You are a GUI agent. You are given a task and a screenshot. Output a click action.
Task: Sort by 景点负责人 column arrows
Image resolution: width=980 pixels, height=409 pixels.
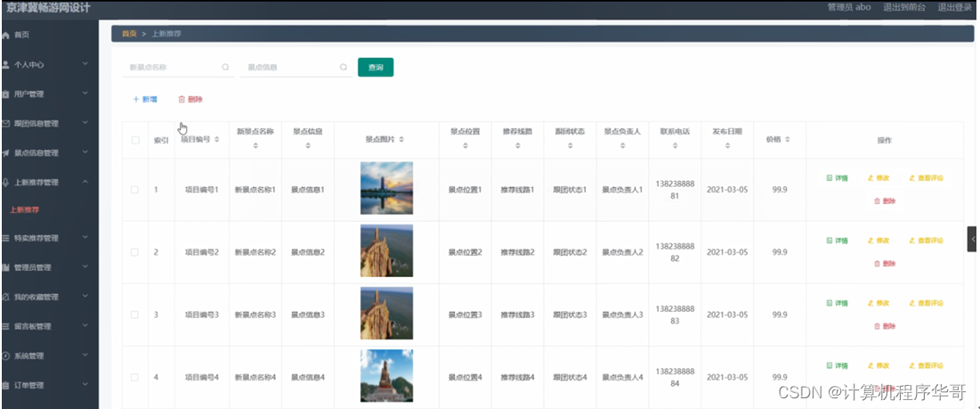pyautogui.click(x=622, y=146)
